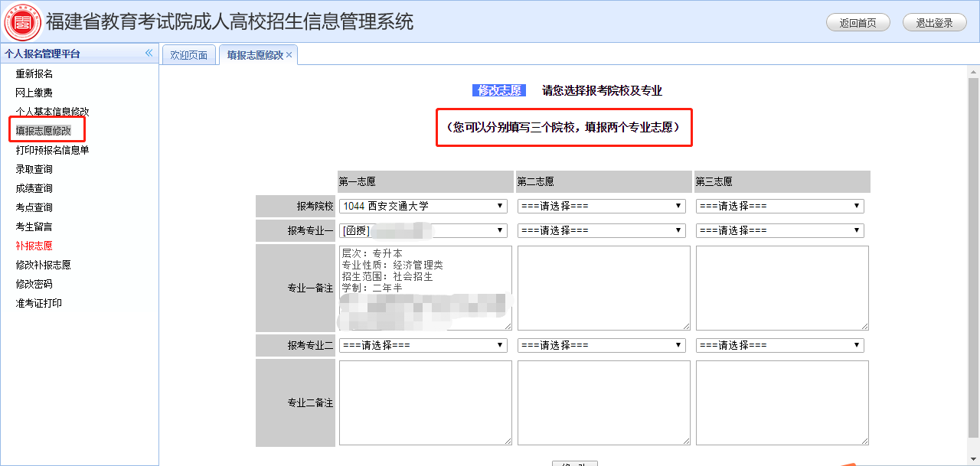The height and width of the screenshot is (466, 980).
Task: Open 第一志愿 报考专业二 dropdown
Action: coord(423,345)
